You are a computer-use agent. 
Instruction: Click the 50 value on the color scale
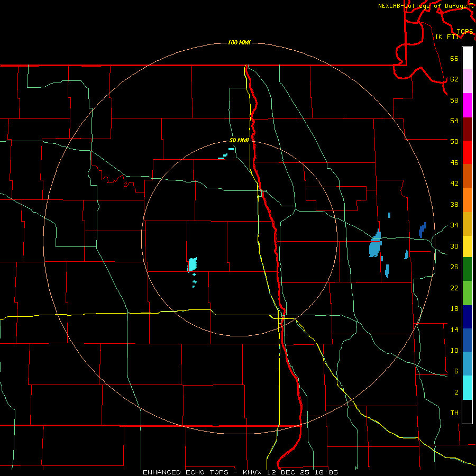point(454,142)
